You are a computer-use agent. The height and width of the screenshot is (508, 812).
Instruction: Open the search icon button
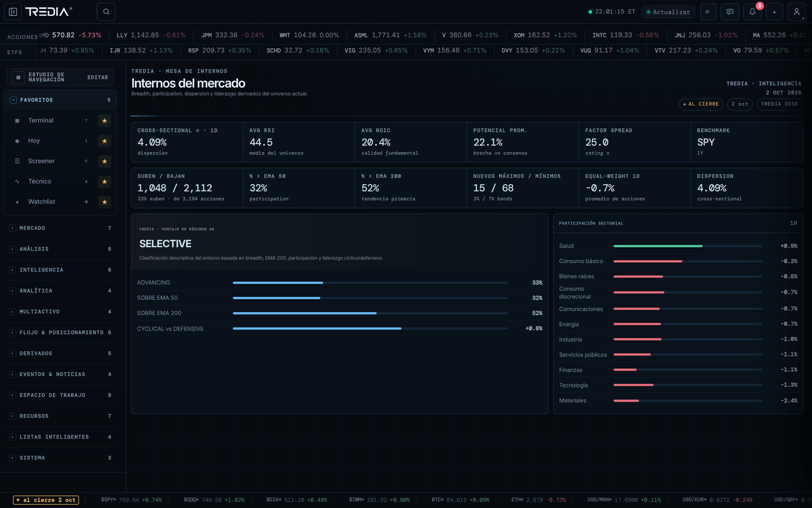pyautogui.click(x=106, y=12)
